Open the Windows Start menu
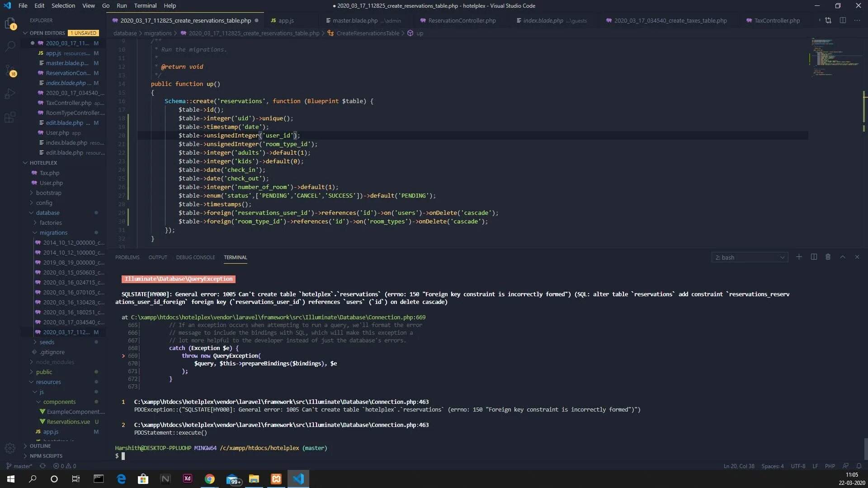Viewport: 868px width, 488px height. click(x=11, y=479)
